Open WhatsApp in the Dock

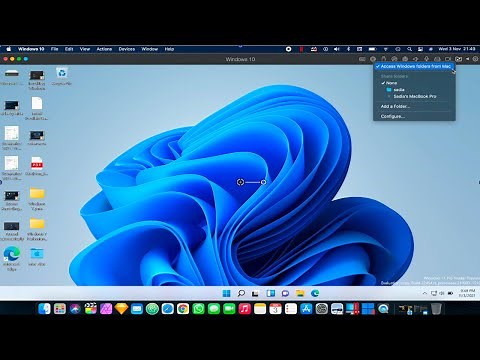tap(198, 309)
